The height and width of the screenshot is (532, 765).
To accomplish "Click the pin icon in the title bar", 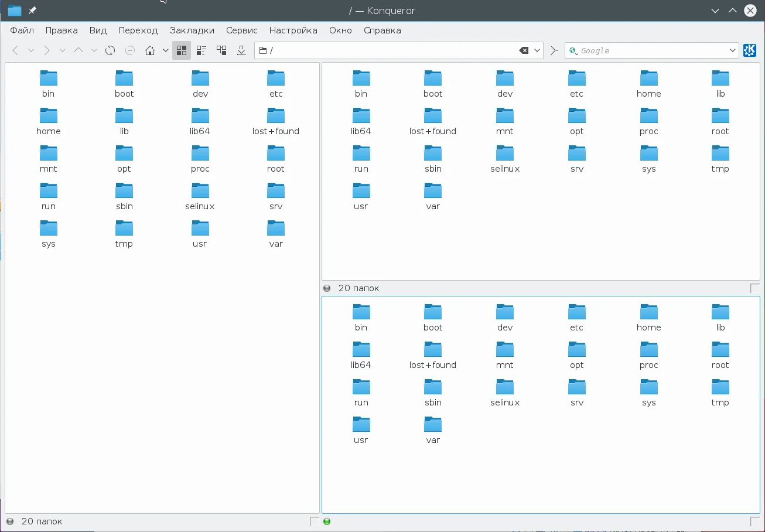I will (32, 11).
